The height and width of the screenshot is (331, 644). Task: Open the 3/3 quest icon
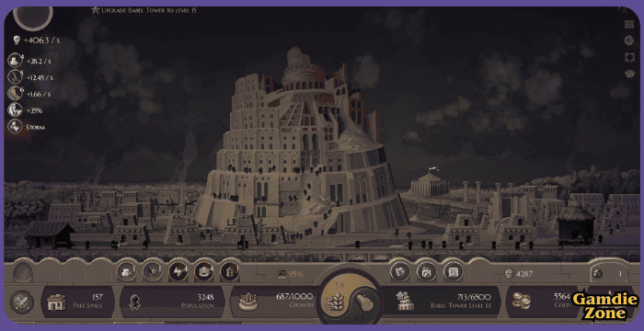tap(453, 271)
